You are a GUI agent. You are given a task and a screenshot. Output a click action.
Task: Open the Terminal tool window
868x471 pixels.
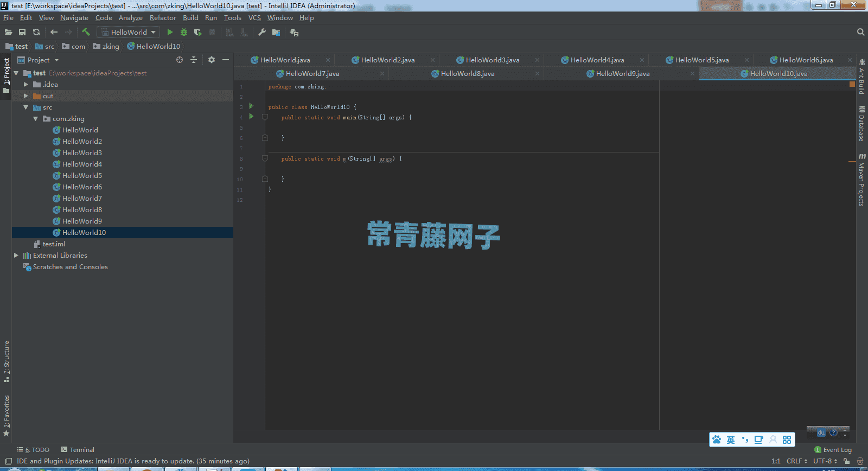[x=78, y=450]
